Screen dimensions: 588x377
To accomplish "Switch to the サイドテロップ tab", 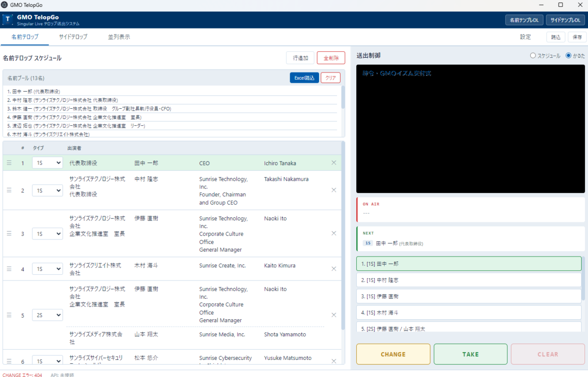I will pos(73,36).
